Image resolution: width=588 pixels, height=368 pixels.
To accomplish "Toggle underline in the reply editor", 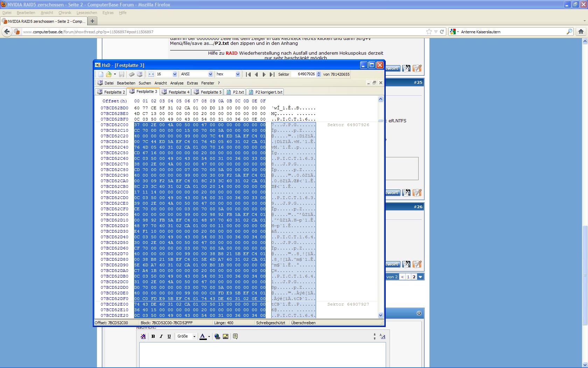I will (169, 336).
